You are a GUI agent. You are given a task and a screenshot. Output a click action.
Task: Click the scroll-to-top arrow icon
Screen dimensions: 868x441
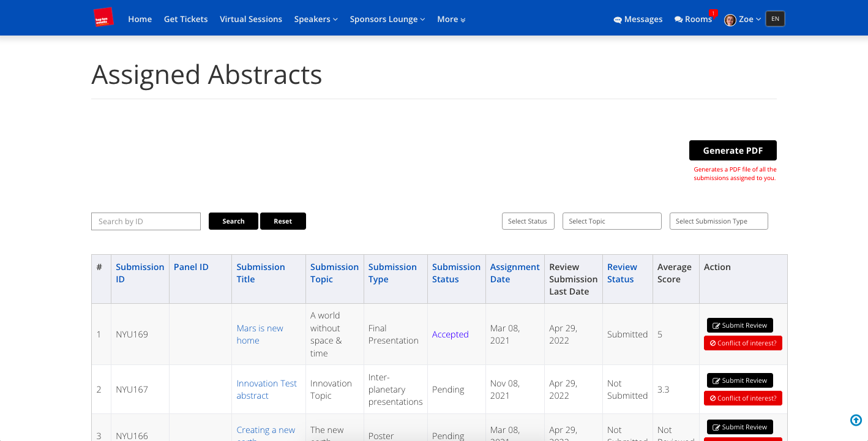point(856,420)
